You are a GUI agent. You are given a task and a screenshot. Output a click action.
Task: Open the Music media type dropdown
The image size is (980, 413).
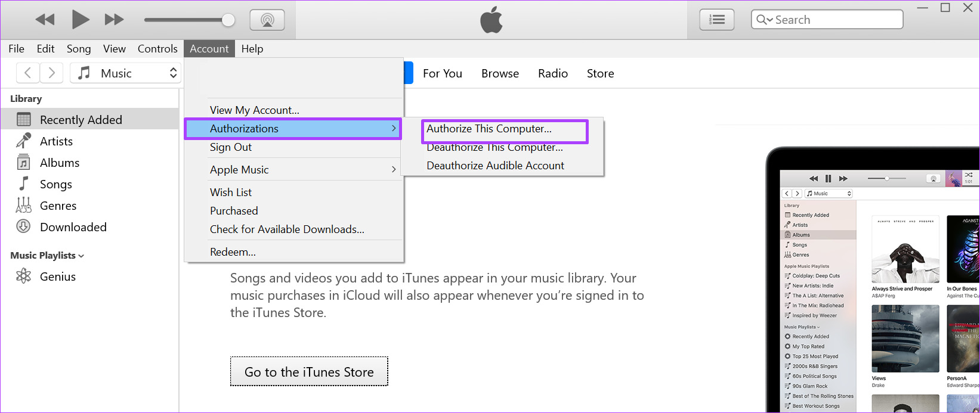pyautogui.click(x=126, y=73)
